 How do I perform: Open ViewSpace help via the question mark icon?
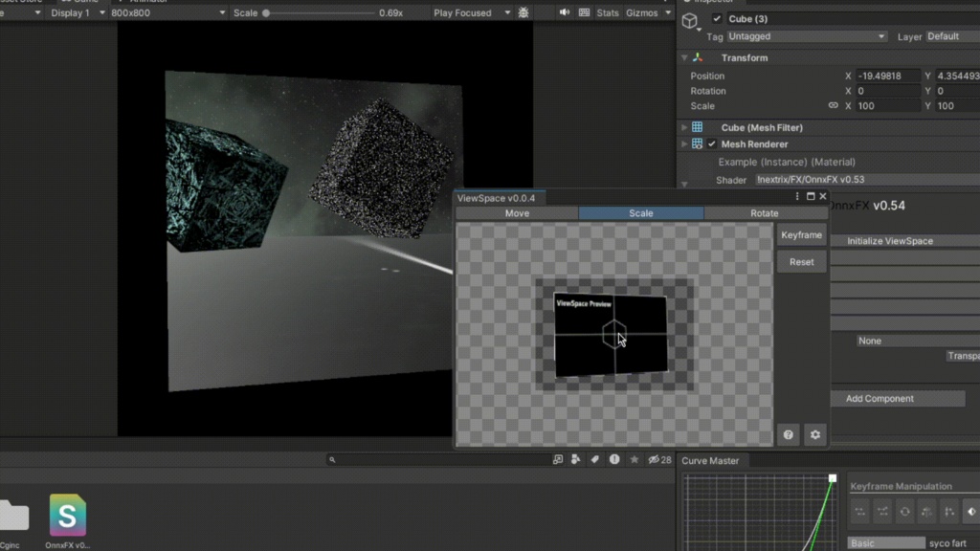click(x=788, y=434)
